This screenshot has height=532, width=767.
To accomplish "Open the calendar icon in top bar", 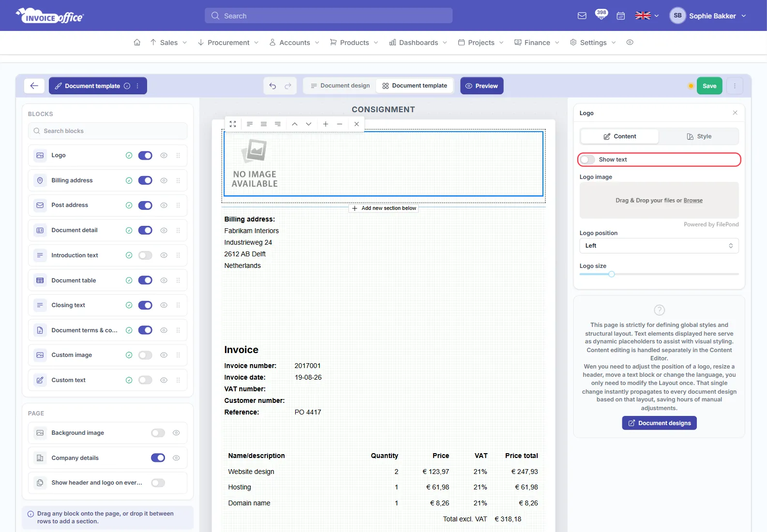I will pyautogui.click(x=621, y=16).
